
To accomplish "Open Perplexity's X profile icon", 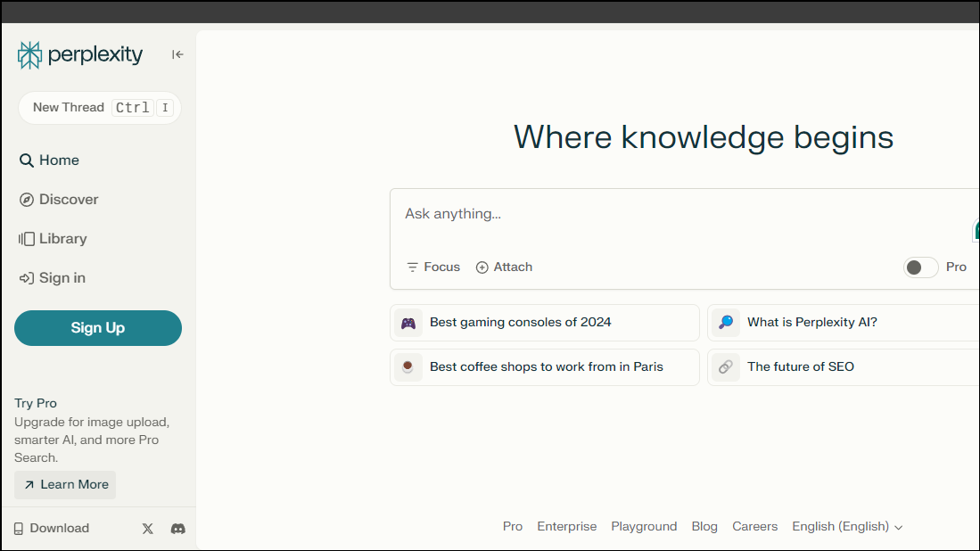I will (x=147, y=529).
